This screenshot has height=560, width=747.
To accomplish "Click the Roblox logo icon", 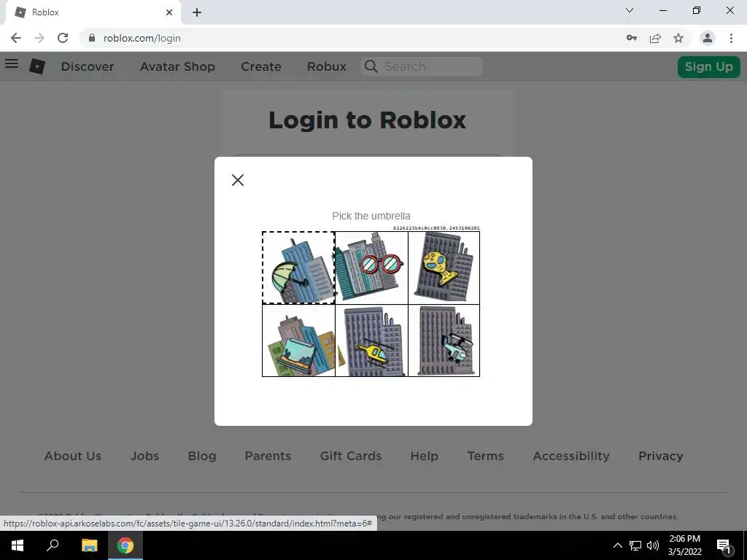I will click(x=37, y=66).
